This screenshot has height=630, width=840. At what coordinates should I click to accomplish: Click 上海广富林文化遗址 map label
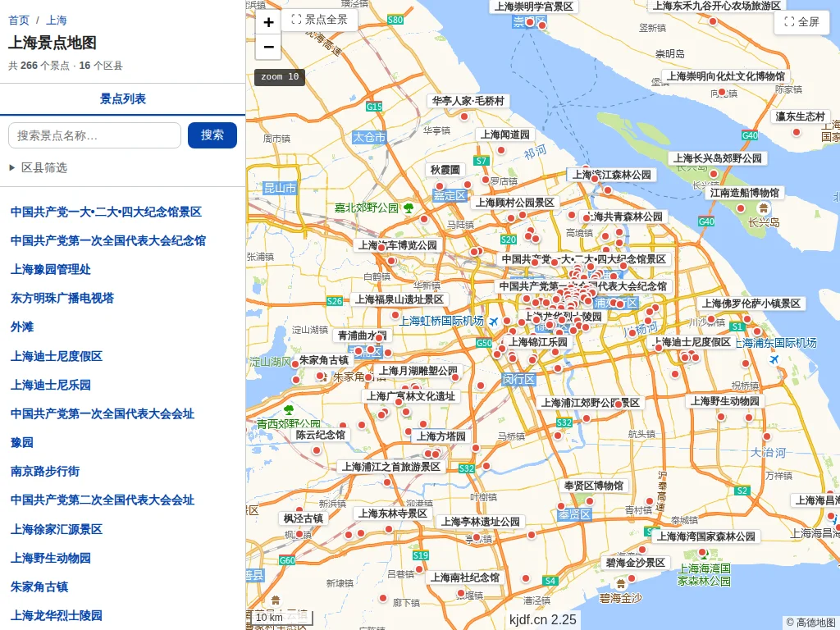[x=410, y=396]
